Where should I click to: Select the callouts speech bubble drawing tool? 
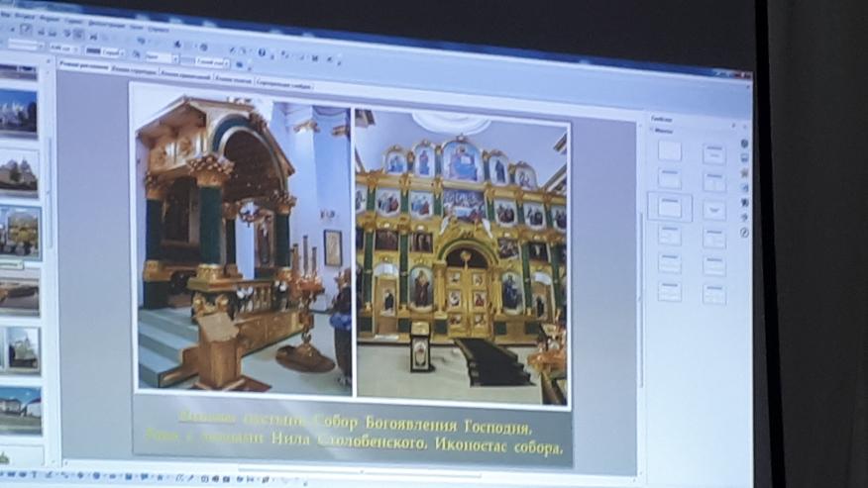[144, 476]
